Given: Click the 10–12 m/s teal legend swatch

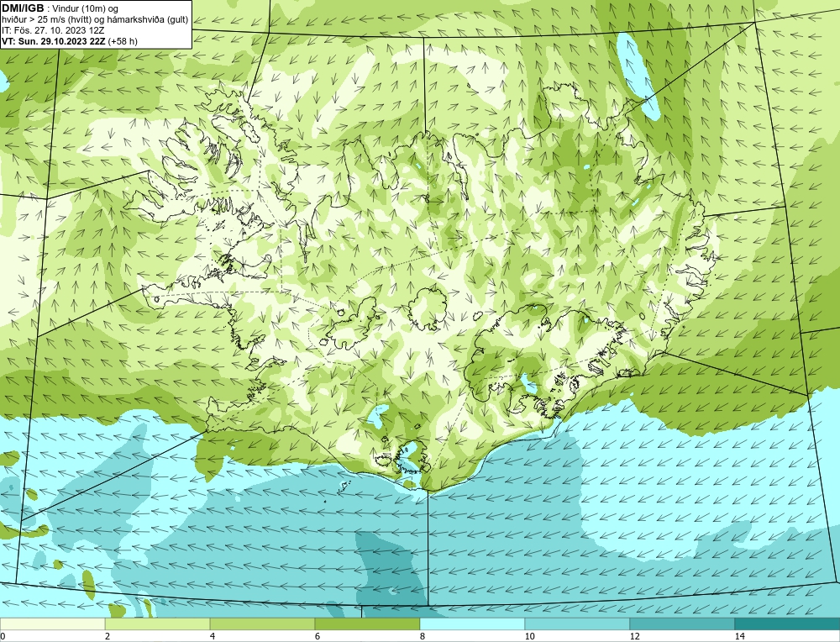Looking at the screenshot, I should coord(577,624).
